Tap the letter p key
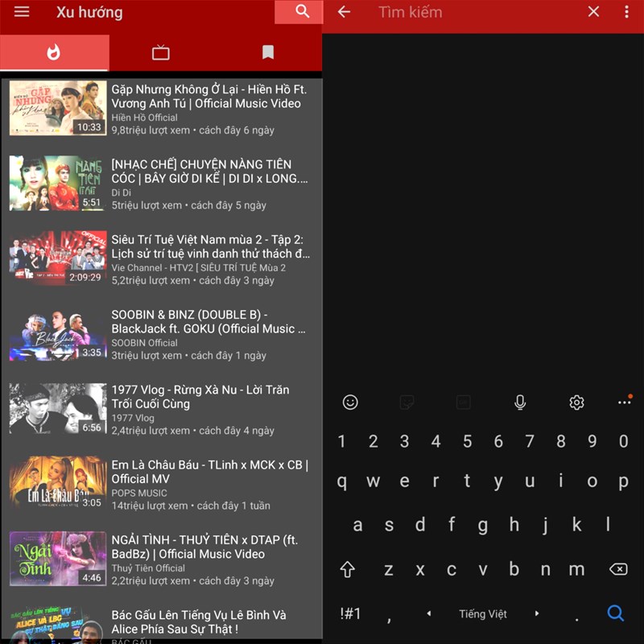The image size is (644, 644). click(623, 481)
